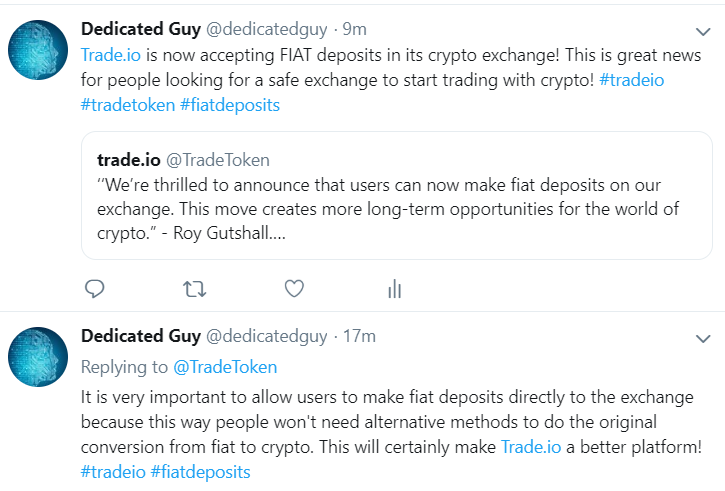Open the first Dedicated Guy avatar
Image resolution: width=725 pixels, height=491 pixels.
pyautogui.click(x=38, y=49)
